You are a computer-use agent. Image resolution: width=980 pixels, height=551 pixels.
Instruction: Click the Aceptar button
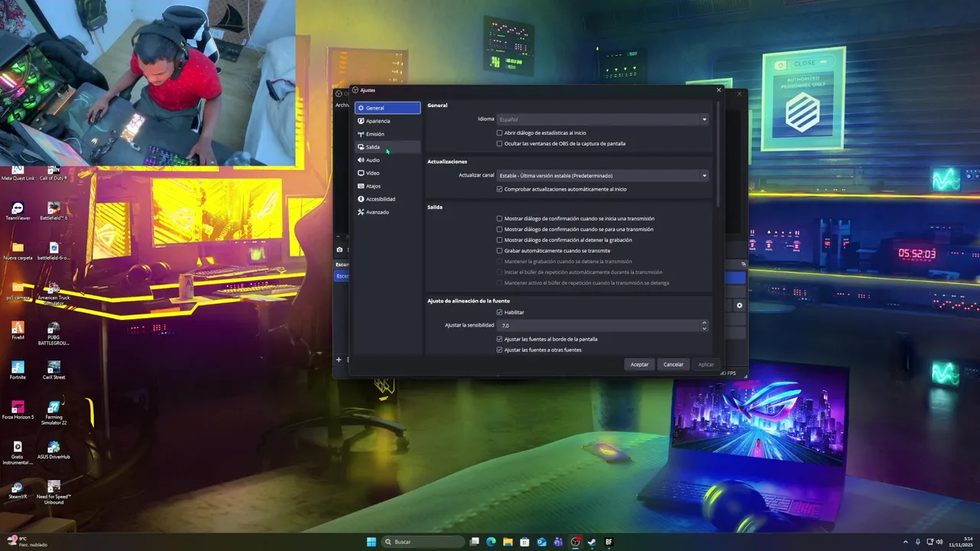(639, 364)
